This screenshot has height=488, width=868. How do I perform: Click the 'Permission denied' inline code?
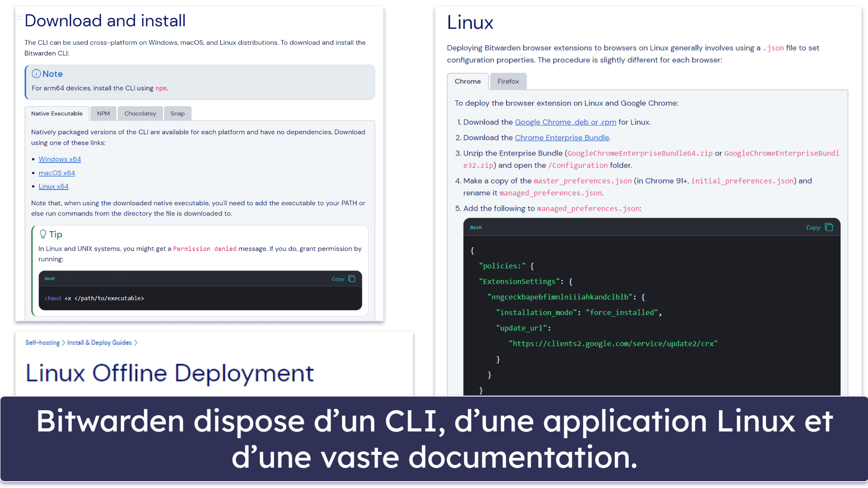pos(205,249)
